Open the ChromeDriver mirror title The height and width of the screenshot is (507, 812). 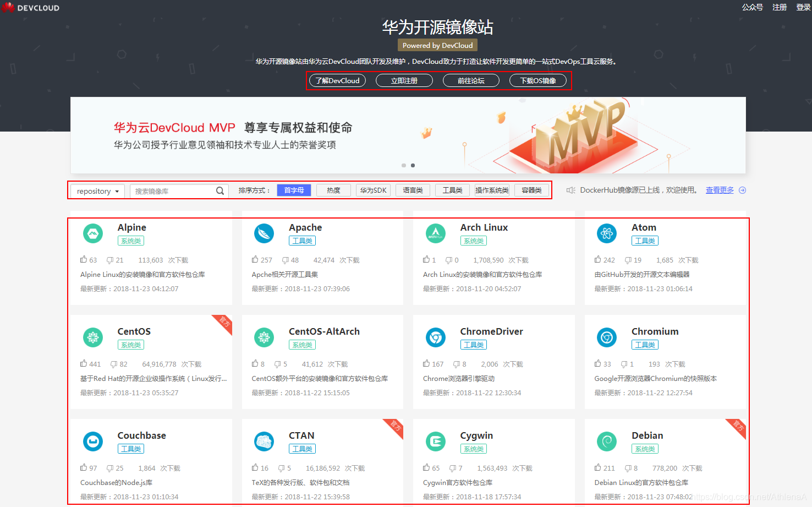pos(492,331)
